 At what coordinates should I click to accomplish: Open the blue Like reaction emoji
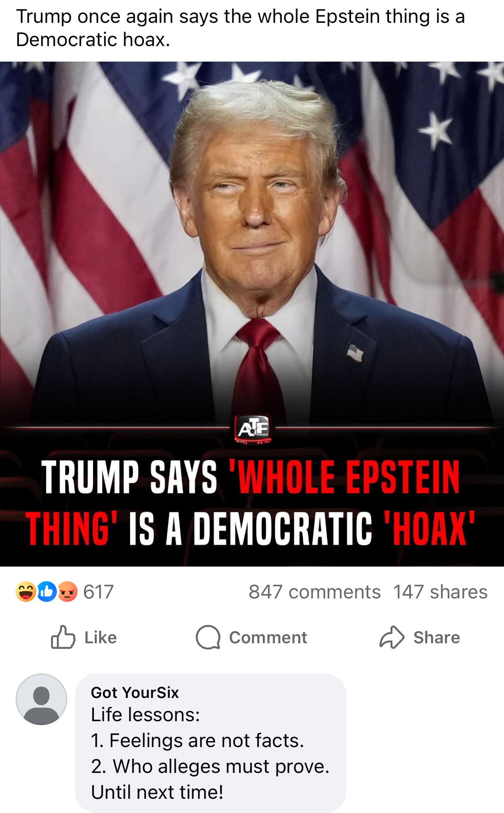point(47,592)
